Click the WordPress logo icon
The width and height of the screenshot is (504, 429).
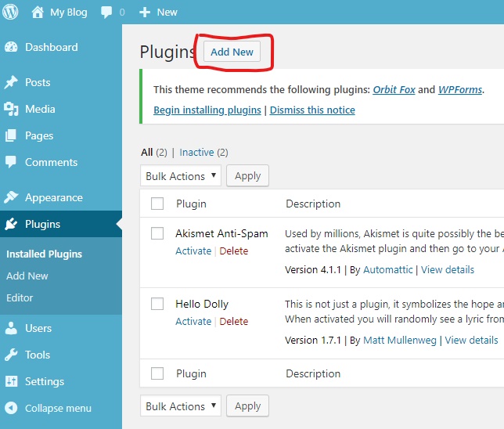click(x=10, y=12)
